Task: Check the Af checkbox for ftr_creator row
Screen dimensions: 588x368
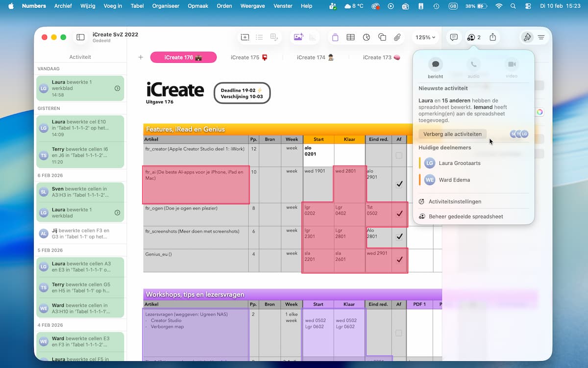Action: click(399, 156)
